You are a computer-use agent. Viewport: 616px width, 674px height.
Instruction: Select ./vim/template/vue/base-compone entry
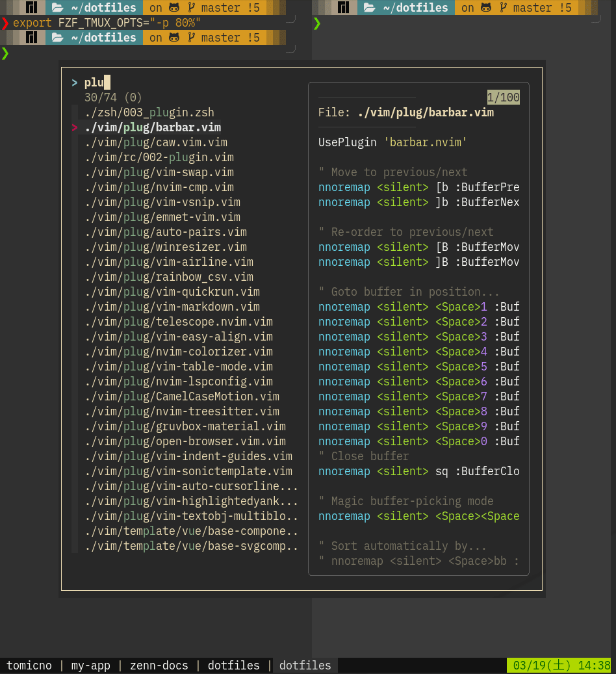coord(191,531)
